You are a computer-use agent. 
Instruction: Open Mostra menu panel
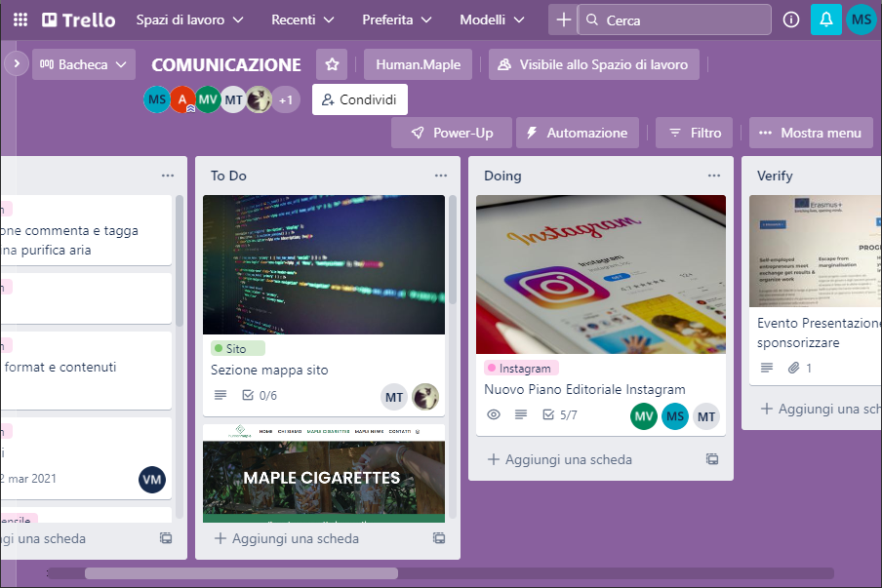click(811, 133)
